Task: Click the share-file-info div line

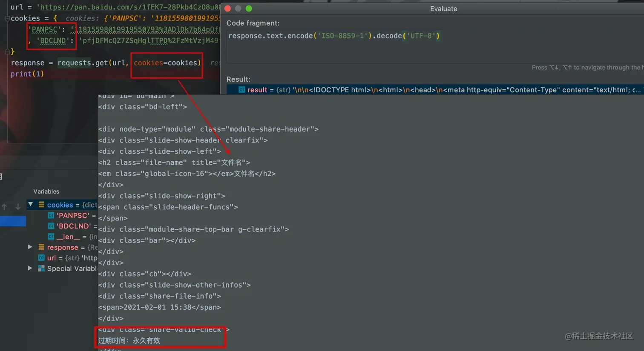Action: pos(159,296)
